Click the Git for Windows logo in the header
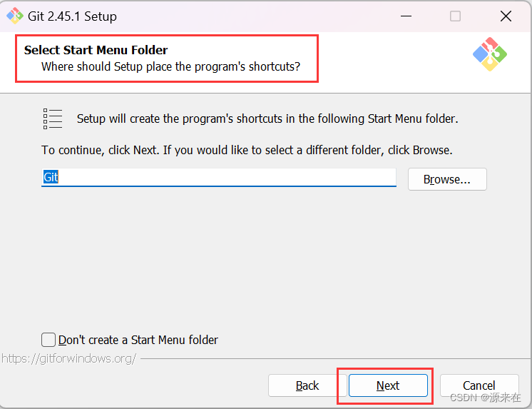The width and height of the screenshot is (532, 409). (x=490, y=54)
